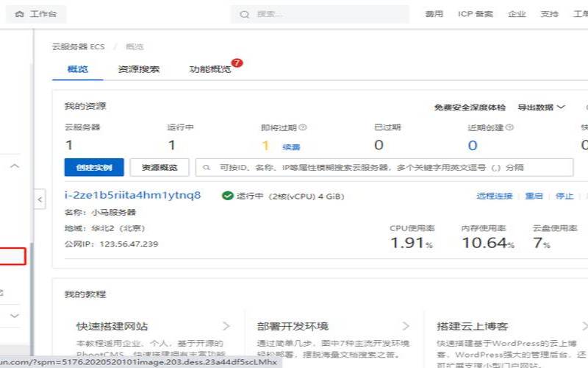Click the instance search field
The height and width of the screenshot is (368, 588).
(x=384, y=168)
